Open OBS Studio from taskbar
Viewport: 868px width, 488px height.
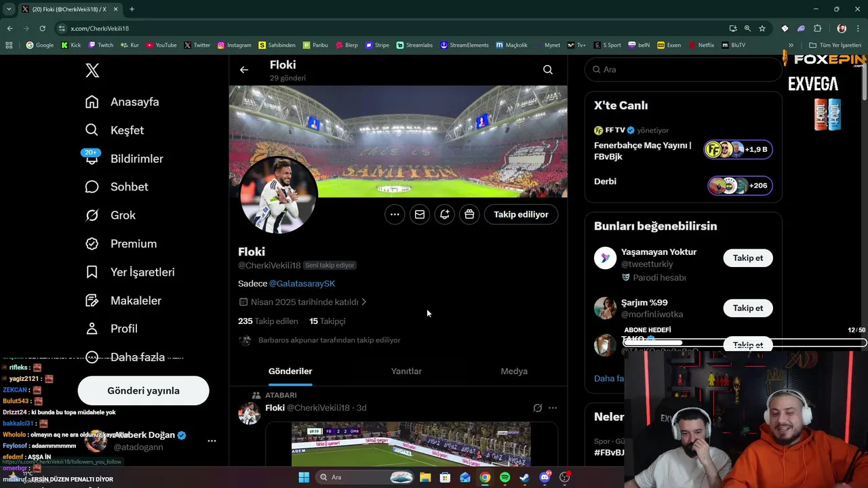[564, 477]
